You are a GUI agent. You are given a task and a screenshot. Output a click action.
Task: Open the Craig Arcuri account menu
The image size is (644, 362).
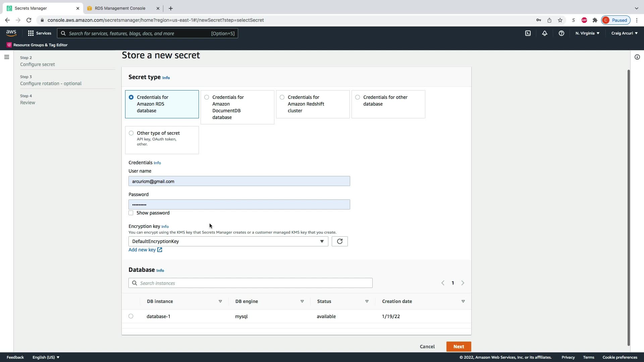pos(624,33)
